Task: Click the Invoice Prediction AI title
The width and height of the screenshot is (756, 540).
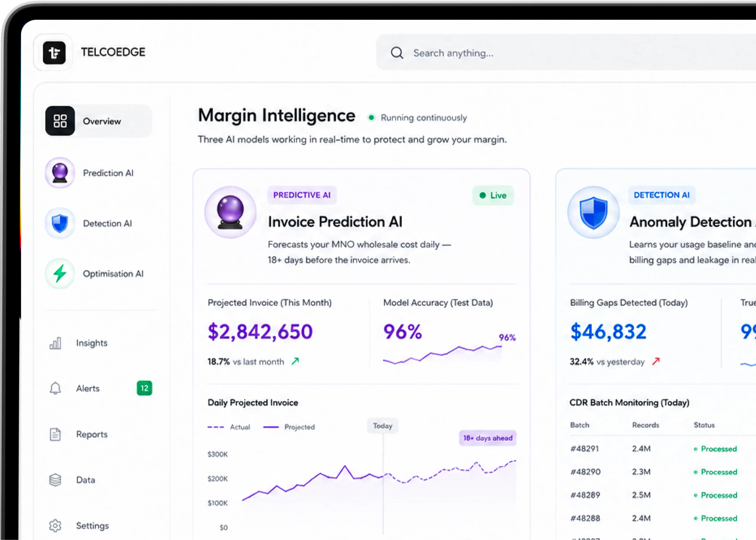Action: pyautogui.click(x=335, y=222)
